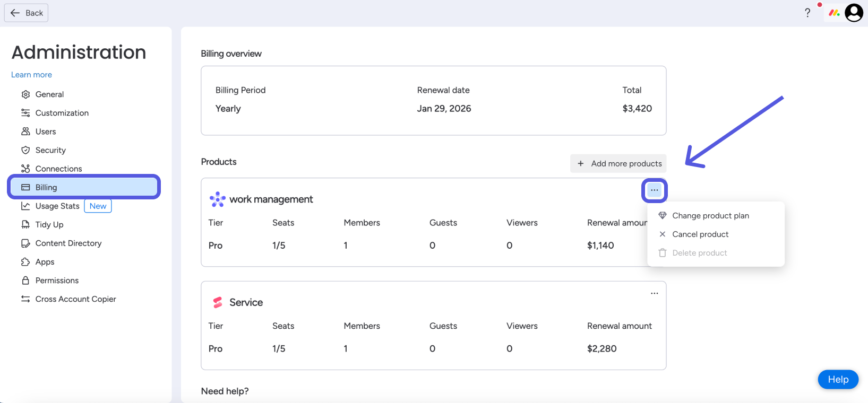Open the Learn more link
This screenshot has width=868, height=403.
pos(32,75)
